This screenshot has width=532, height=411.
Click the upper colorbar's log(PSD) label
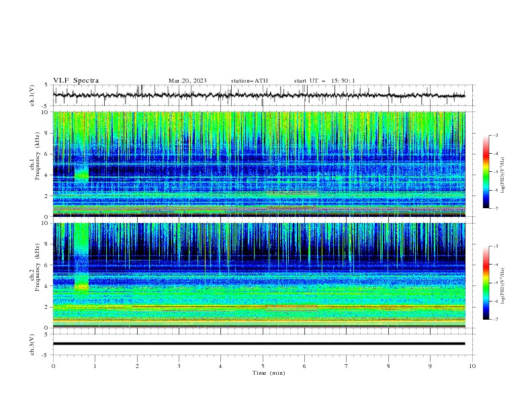[502, 175]
